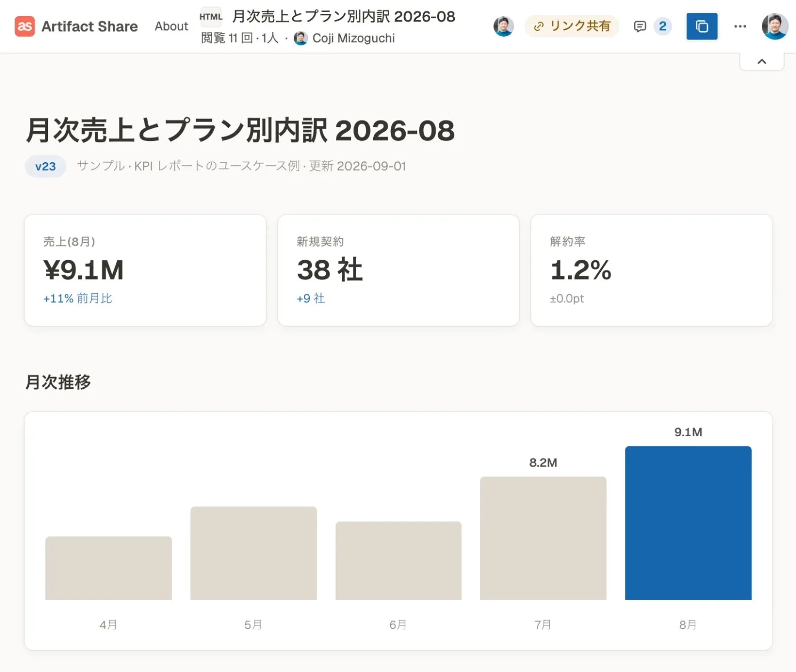Click the ±0.0pt change text

(x=567, y=299)
